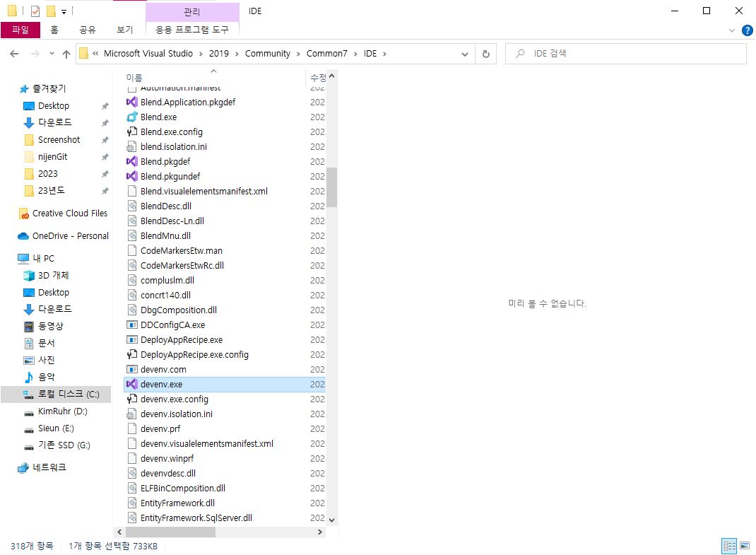Click Community in the address path

click(268, 54)
